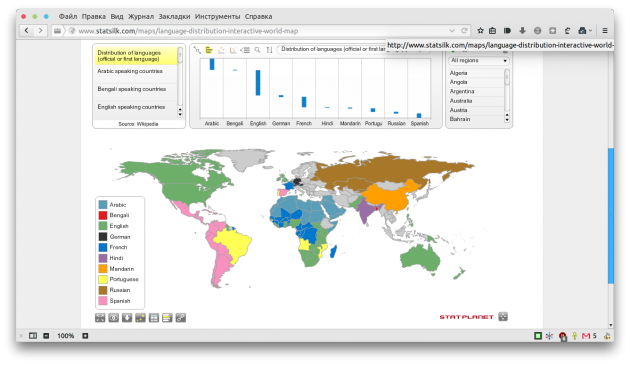Click the browser Forward arrow button
The image size is (630, 365).
[x=40, y=31]
